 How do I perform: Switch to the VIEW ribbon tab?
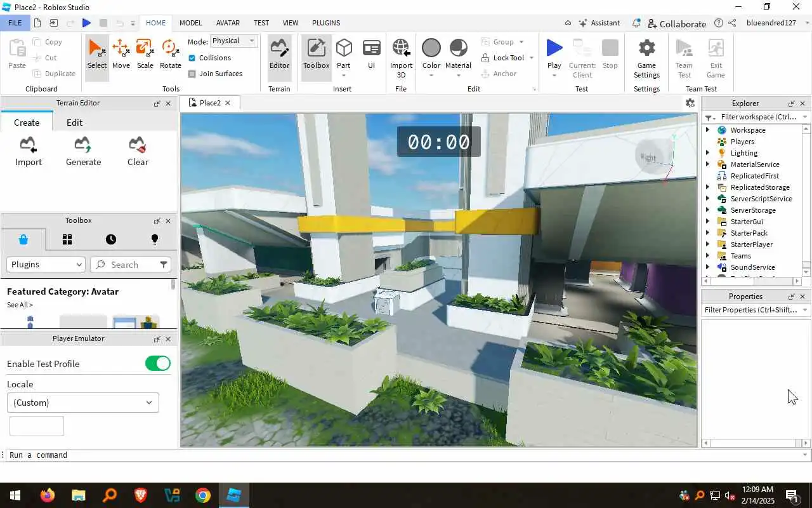pos(291,23)
